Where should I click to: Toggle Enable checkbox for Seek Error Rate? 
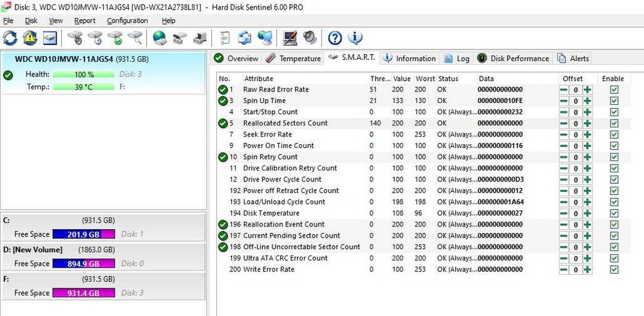(x=614, y=135)
